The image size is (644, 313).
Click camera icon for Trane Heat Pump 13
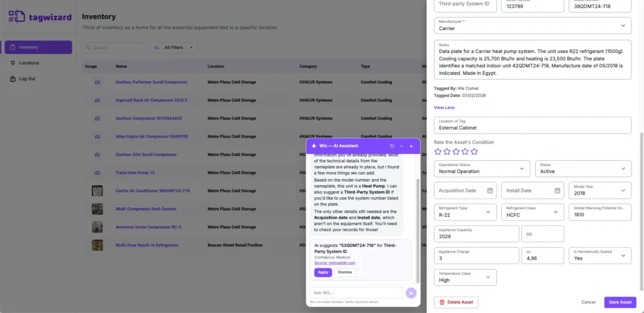[x=97, y=173]
